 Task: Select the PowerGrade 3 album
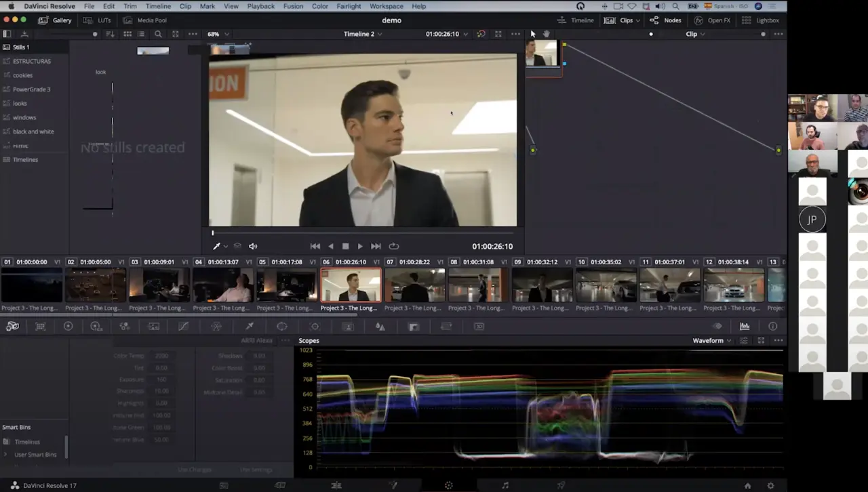31,89
